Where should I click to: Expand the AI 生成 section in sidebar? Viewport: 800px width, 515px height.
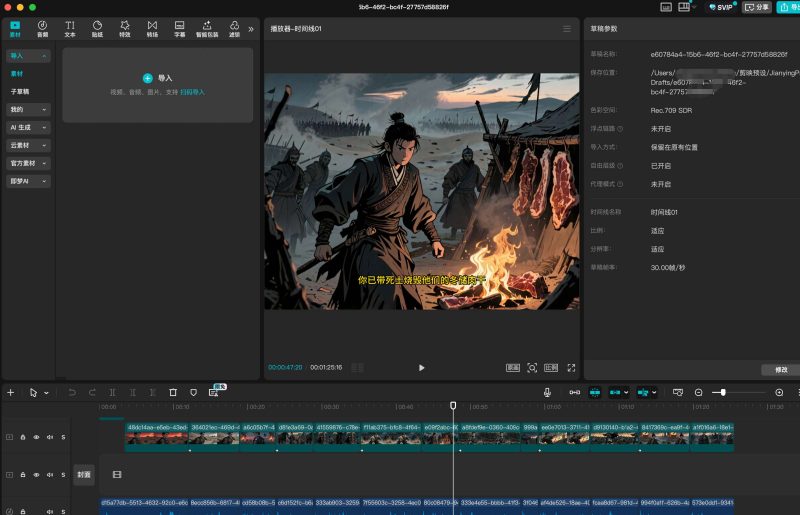coord(28,127)
